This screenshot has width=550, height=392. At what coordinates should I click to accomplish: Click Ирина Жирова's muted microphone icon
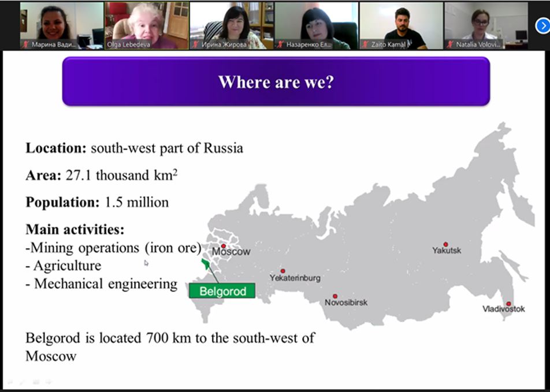tap(196, 44)
